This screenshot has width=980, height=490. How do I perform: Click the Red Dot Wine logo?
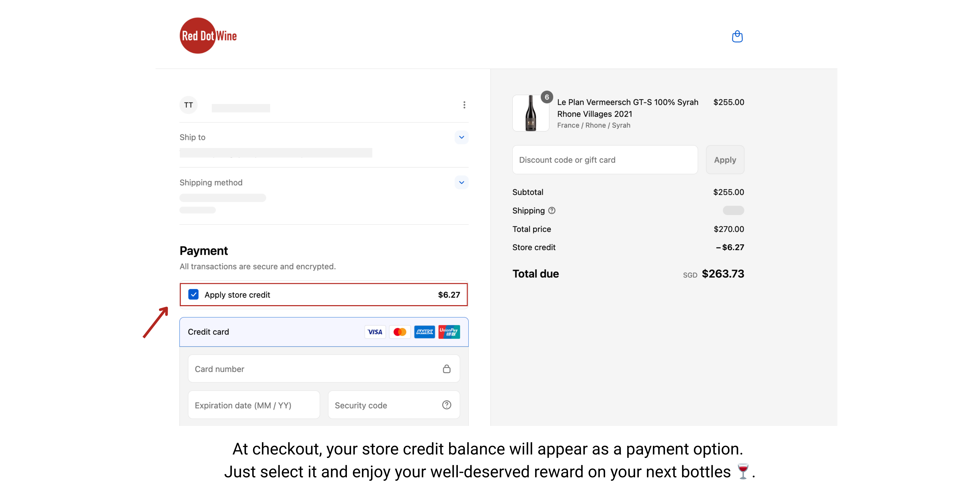coord(208,36)
